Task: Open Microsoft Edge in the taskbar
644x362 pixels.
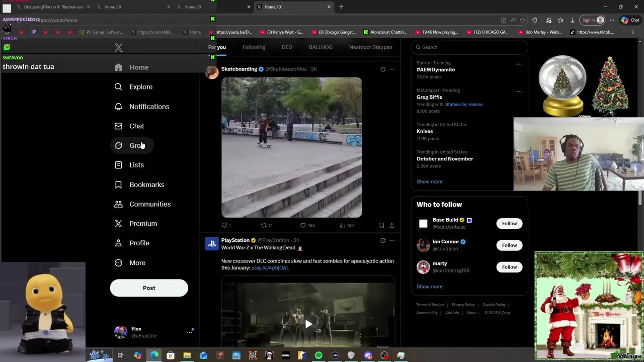Action: coord(154,355)
